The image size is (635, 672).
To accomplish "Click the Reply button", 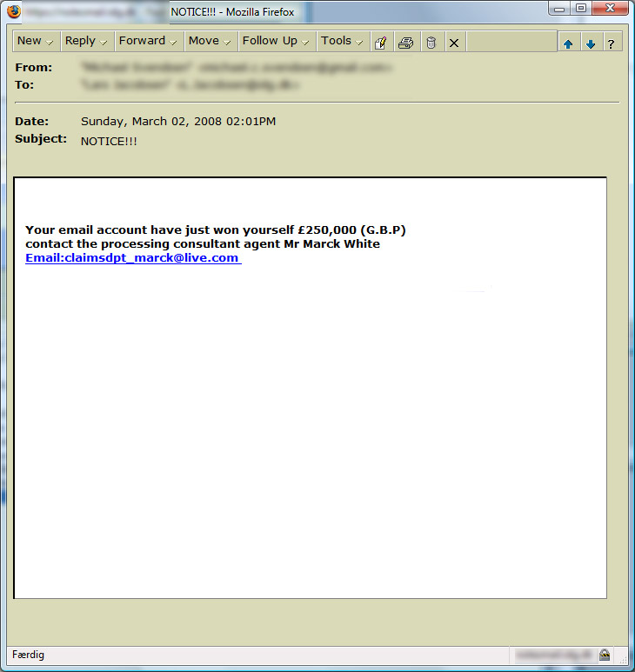I will [x=80, y=41].
